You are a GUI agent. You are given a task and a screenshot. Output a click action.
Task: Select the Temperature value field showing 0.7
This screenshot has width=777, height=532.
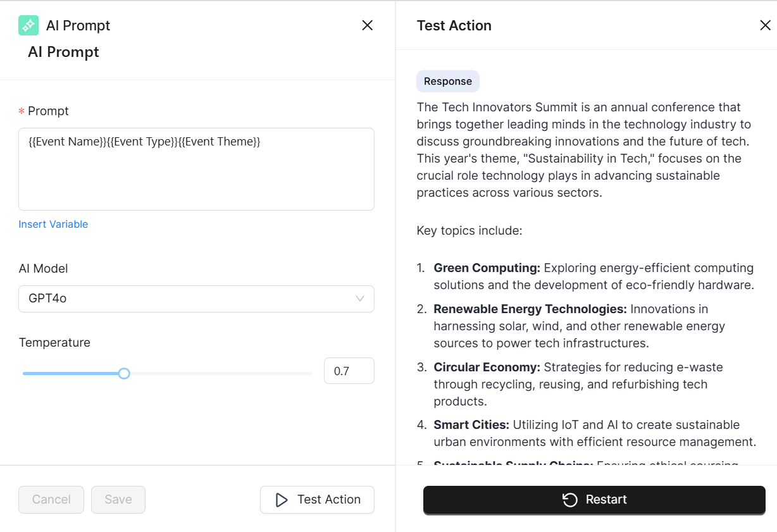tap(349, 371)
